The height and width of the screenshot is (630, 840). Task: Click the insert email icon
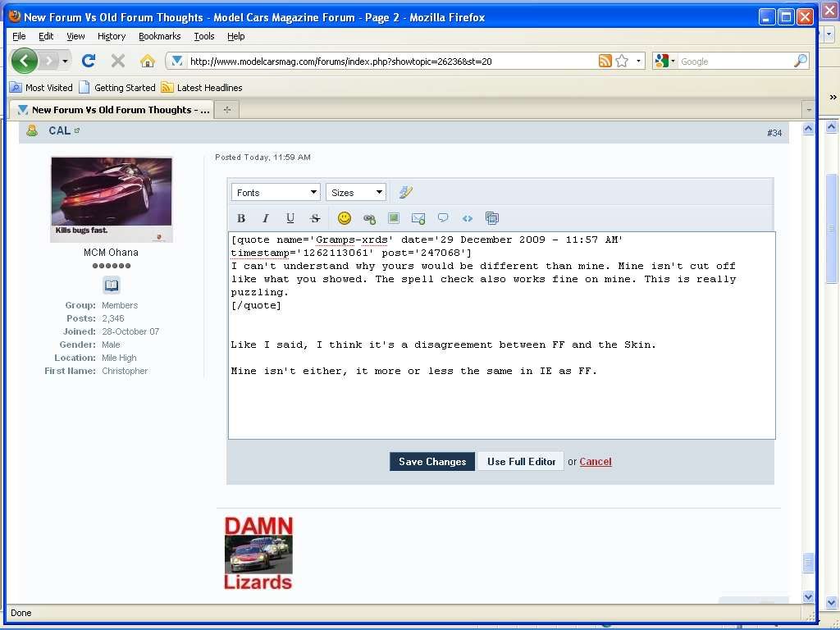[x=418, y=218]
